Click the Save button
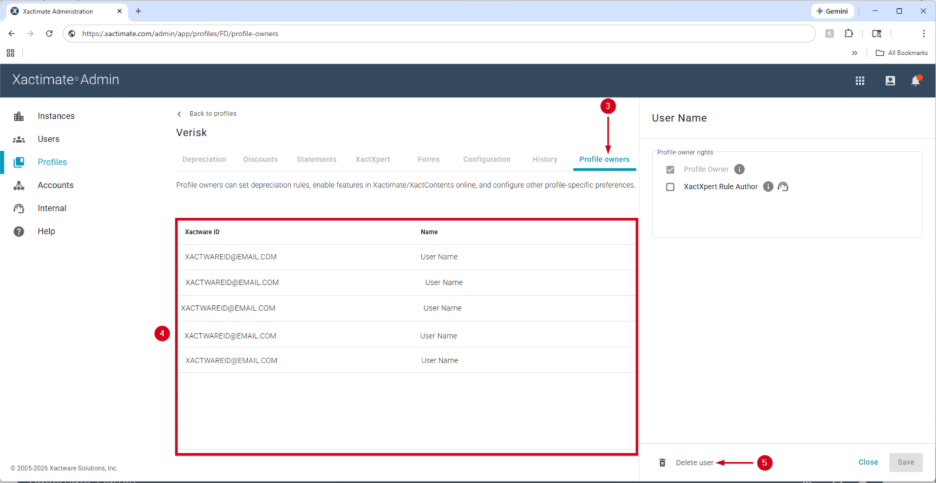The width and height of the screenshot is (936, 483). pos(906,462)
